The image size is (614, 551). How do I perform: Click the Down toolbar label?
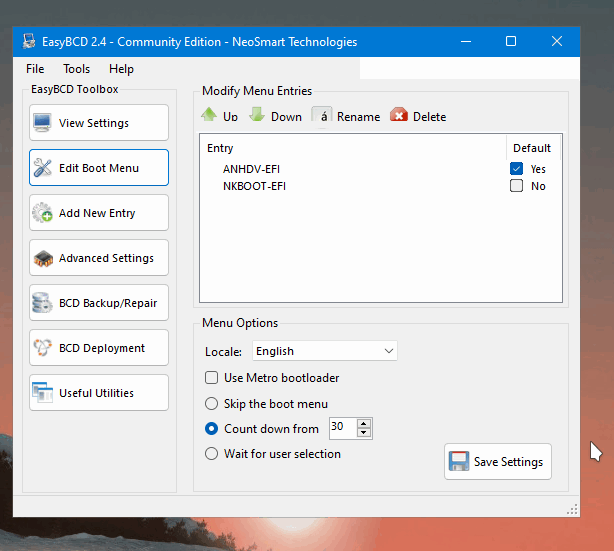click(x=287, y=117)
